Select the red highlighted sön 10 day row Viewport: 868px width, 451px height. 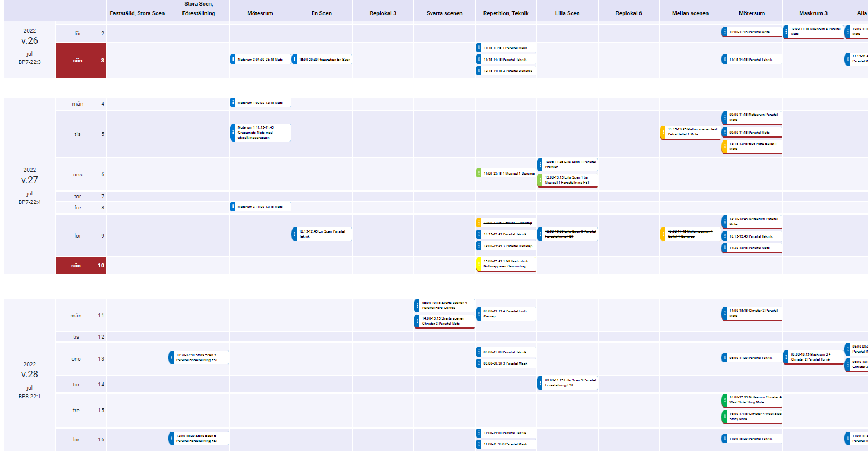[x=80, y=265]
